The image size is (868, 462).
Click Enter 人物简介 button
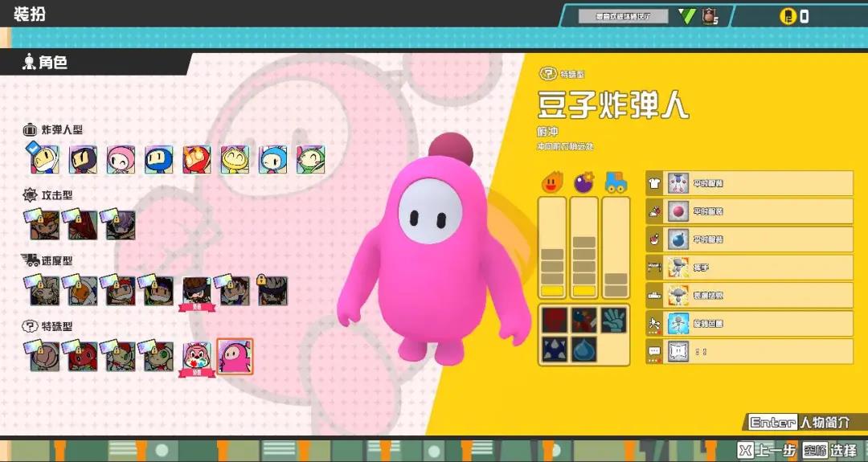pos(800,422)
